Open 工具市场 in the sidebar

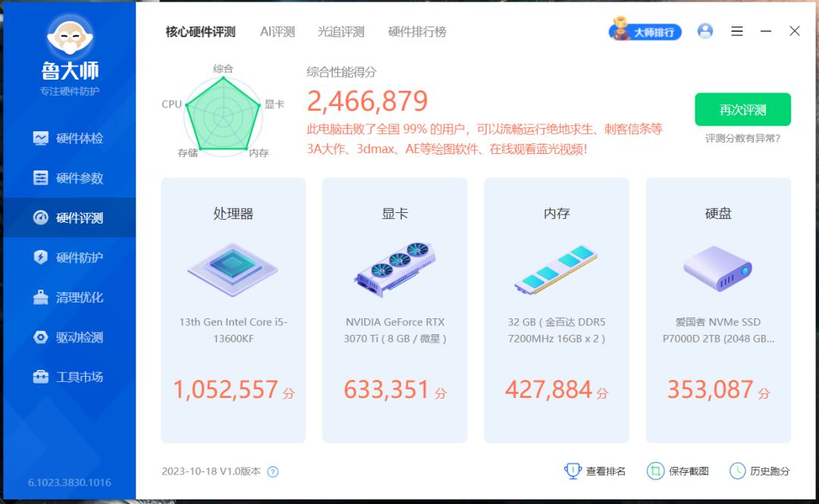(70, 377)
